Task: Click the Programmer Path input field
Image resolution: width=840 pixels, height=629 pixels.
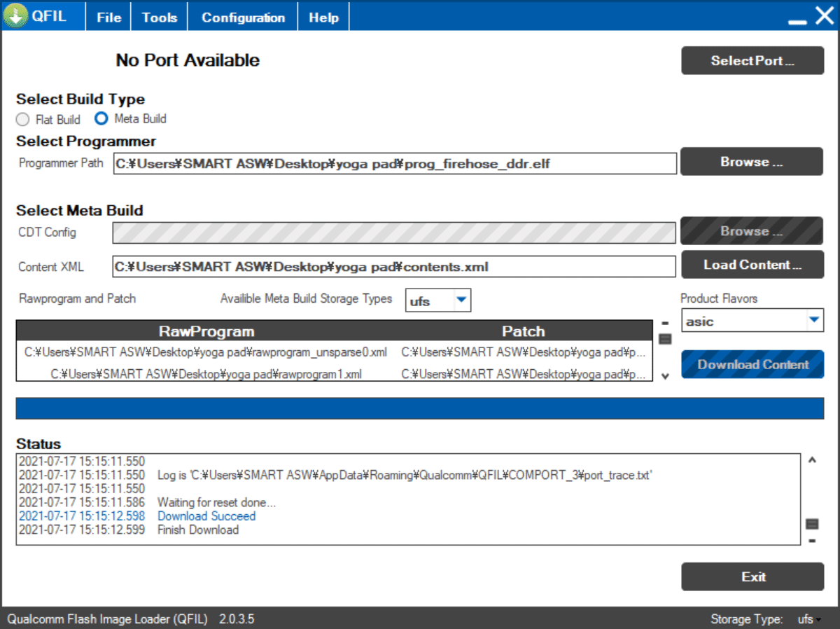Action: click(x=395, y=164)
